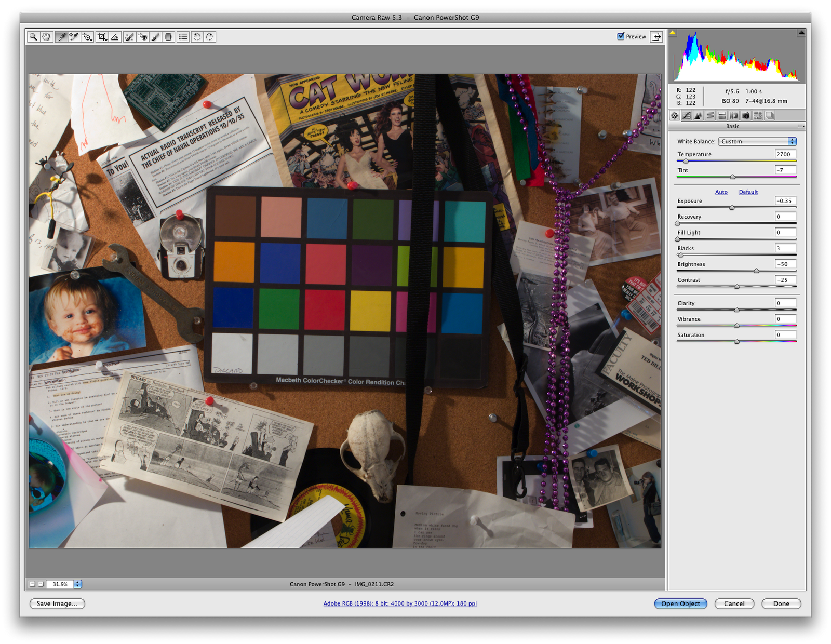Select the Targeted Adjustment tool
Image resolution: width=831 pixels, height=644 pixels.
click(88, 37)
